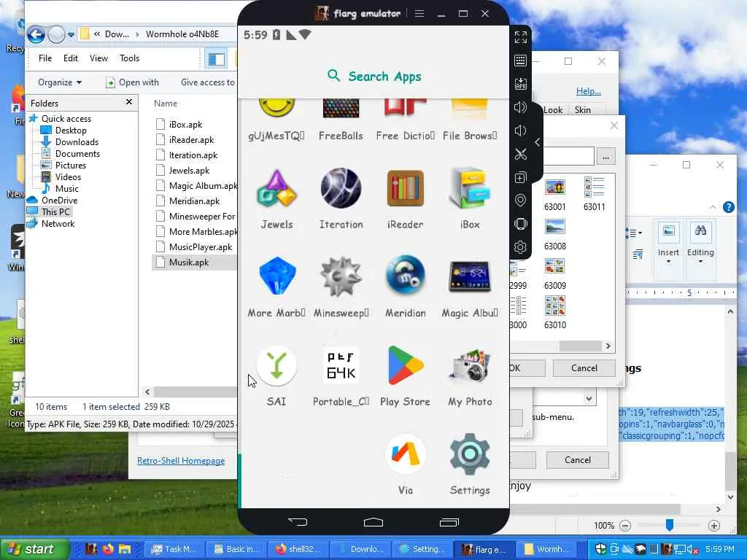This screenshot has height=560, width=747.
Task: Open the iBox app
Action: pyautogui.click(x=470, y=189)
